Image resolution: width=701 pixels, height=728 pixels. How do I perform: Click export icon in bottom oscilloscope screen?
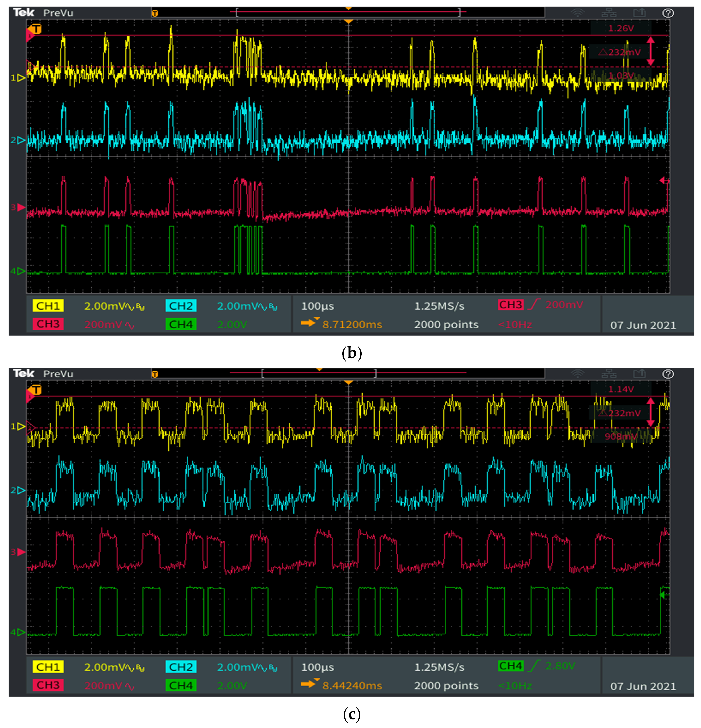point(639,374)
